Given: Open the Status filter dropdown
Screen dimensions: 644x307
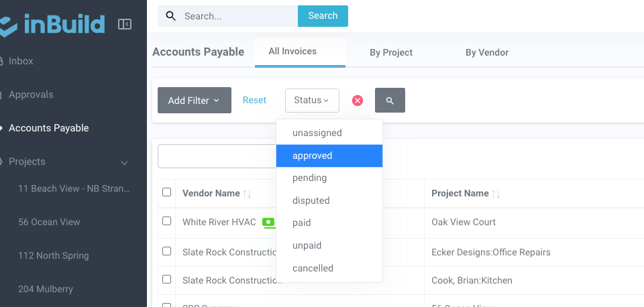Looking at the screenshot, I should tap(312, 101).
